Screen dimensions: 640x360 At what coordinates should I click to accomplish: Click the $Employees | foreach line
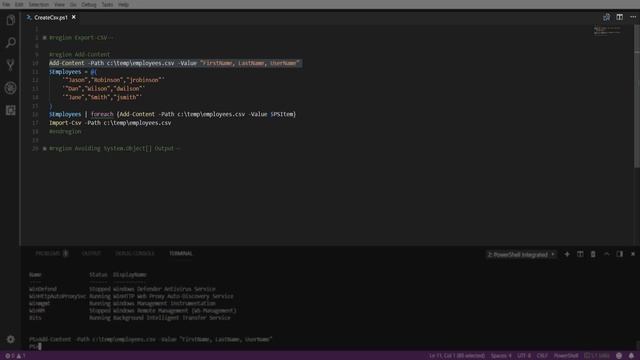(172, 114)
